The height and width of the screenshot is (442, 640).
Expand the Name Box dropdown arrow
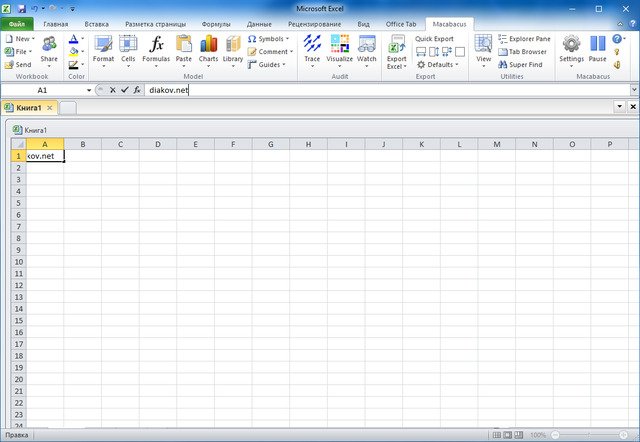89,90
